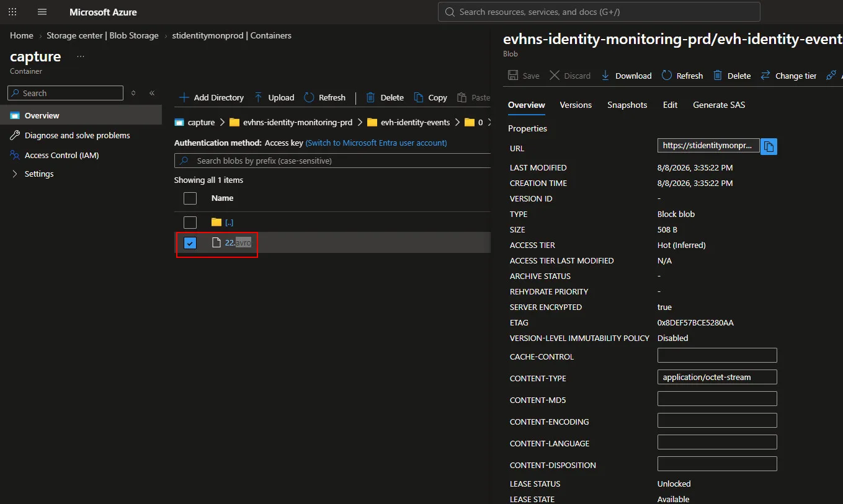Click the sidebar menu Search field
The width and height of the screenshot is (843, 504).
(65, 93)
